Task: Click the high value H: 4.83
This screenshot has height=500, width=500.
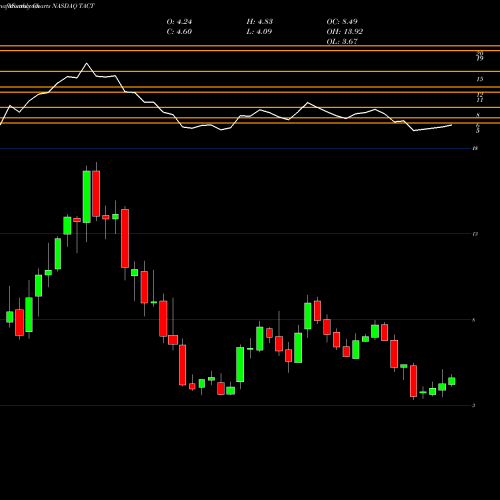Action: coord(259,22)
